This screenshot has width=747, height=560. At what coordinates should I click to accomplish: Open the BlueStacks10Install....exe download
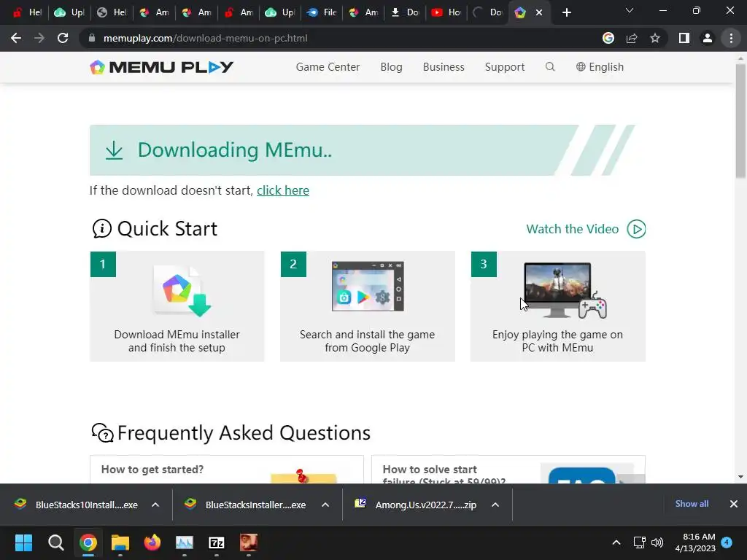tap(76, 505)
